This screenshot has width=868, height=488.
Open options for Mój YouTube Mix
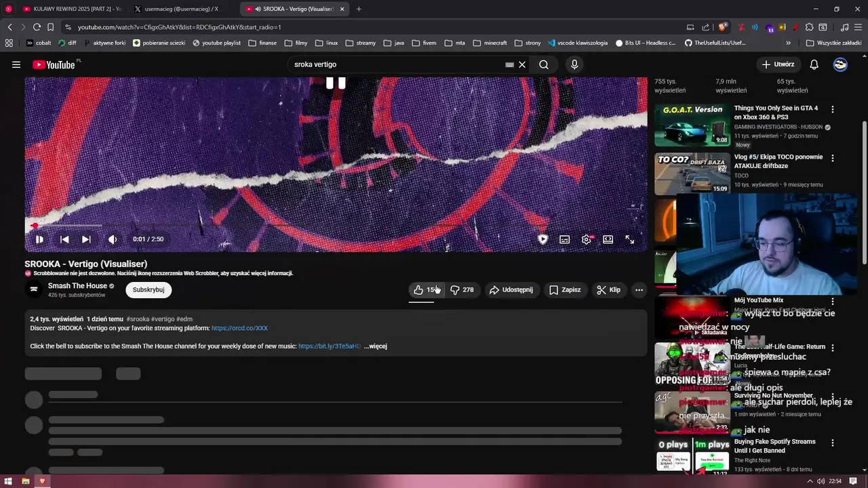click(x=833, y=301)
